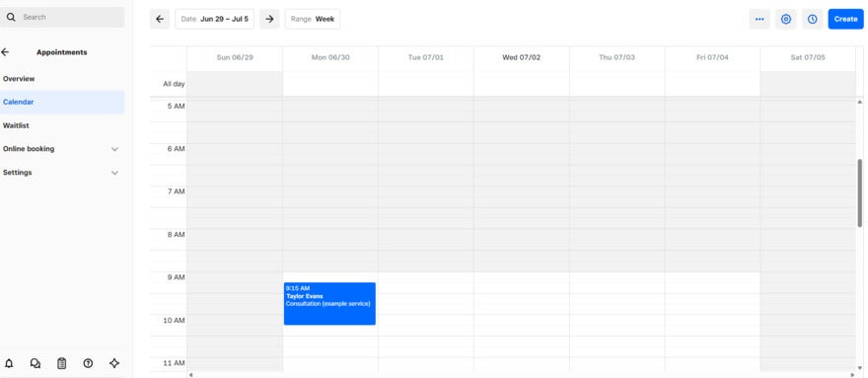Image resolution: width=868 pixels, height=378 pixels.
Task: Go back using the Appointments arrow
Action: (x=5, y=52)
